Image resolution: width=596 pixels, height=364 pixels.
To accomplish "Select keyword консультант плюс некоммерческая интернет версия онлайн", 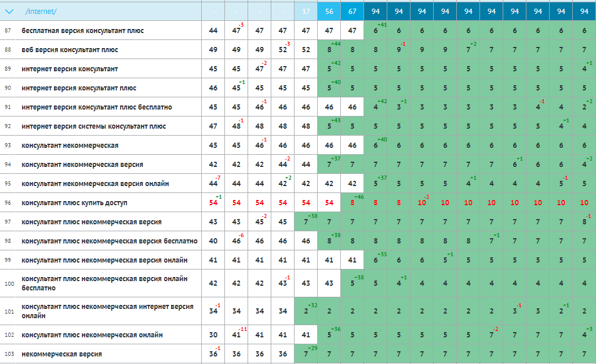I will coord(108,311).
